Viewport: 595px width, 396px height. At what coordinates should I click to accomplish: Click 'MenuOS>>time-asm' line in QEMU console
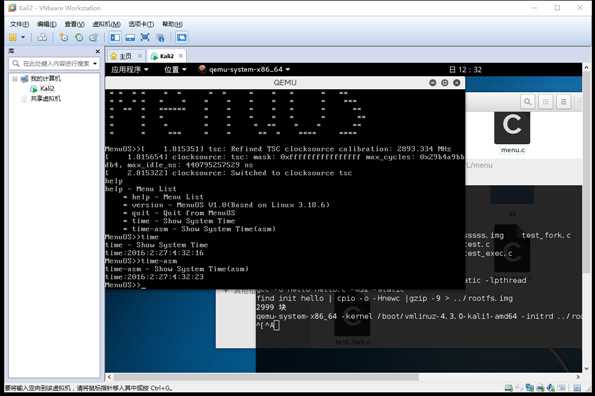click(141, 261)
